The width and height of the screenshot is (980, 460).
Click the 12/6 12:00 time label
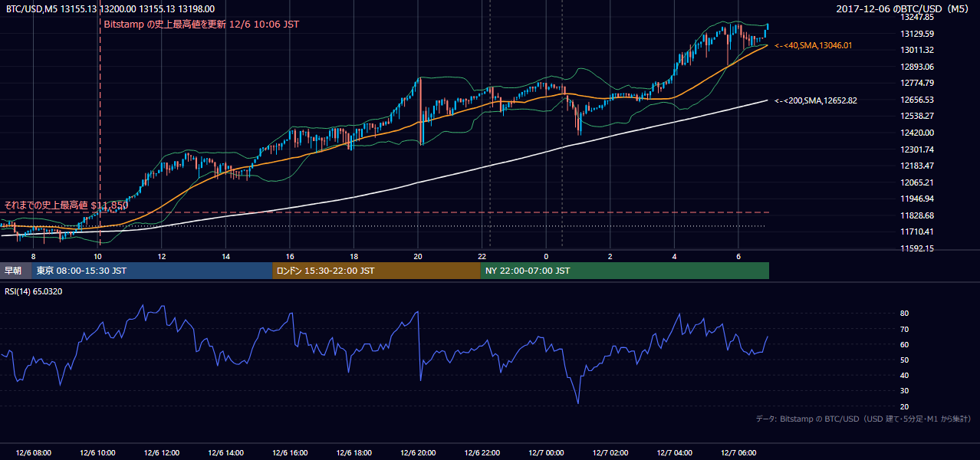161,453
